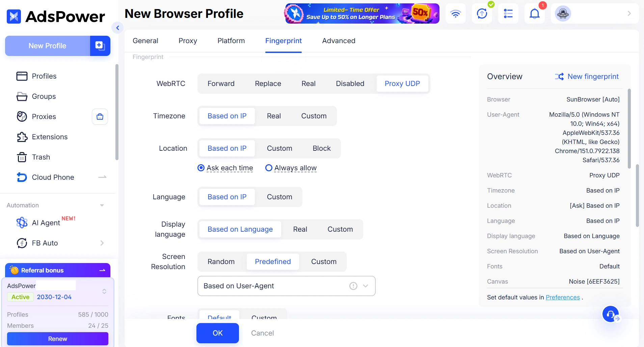The height and width of the screenshot is (347, 644).
Task: Set Location to Block
Action: pyautogui.click(x=322, y=148)
